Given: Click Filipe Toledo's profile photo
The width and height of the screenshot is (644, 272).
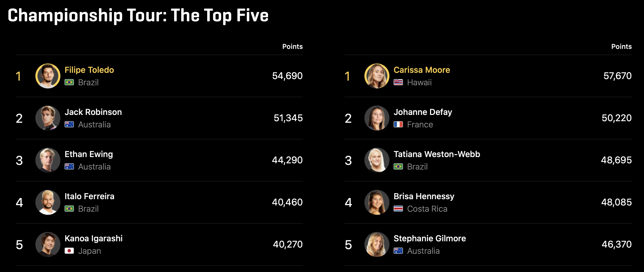Looking at the screenshot, I should [48, 76].
